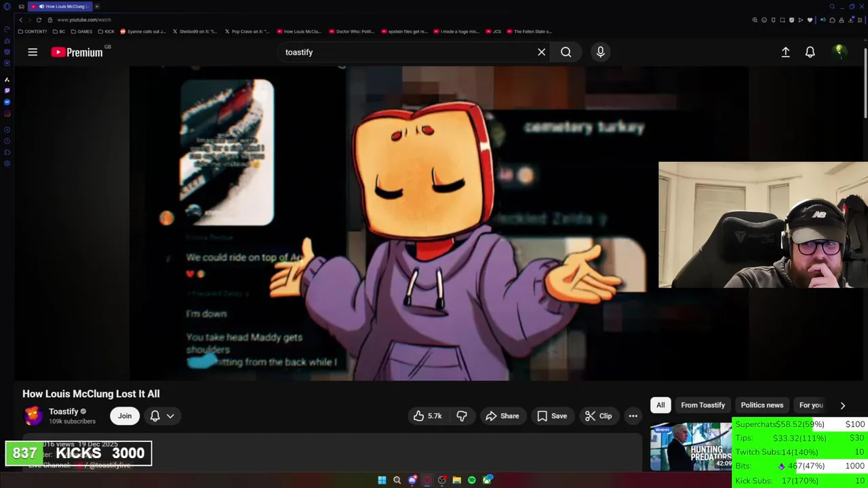The image size is (868, 488).
Task: Select the For you filter chip
Action: tap(811, 405)
